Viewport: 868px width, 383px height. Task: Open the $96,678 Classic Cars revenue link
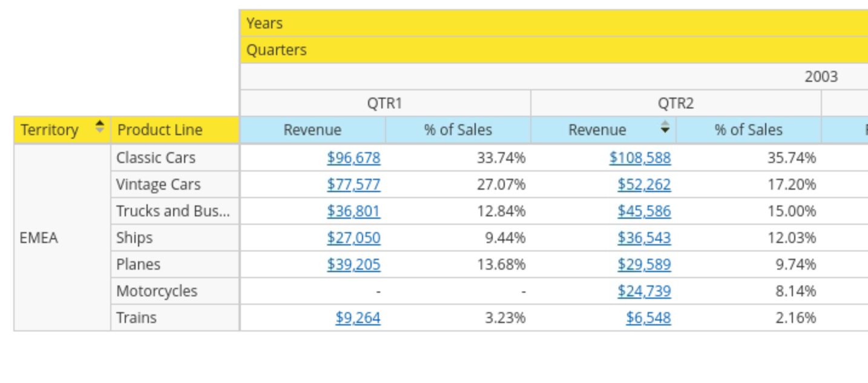click(353, 158)
